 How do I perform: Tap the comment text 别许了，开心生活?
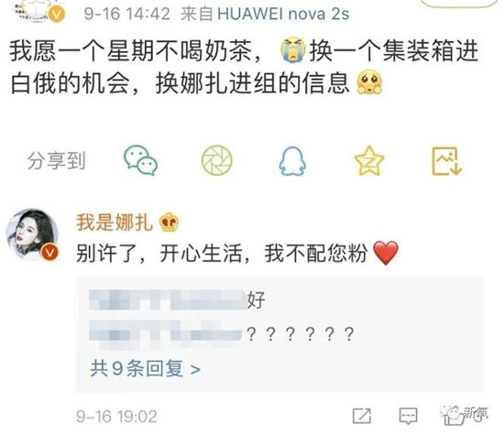tap(159, 254)
